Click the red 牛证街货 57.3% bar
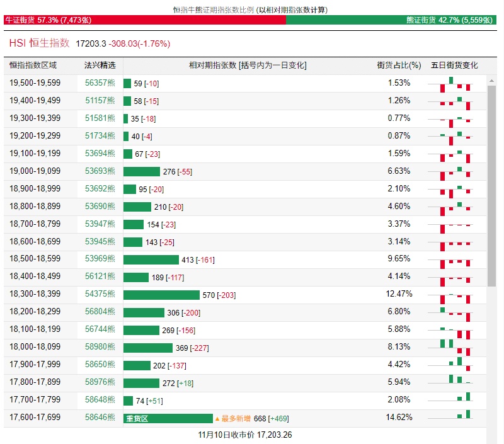 [x=144, y=20]
